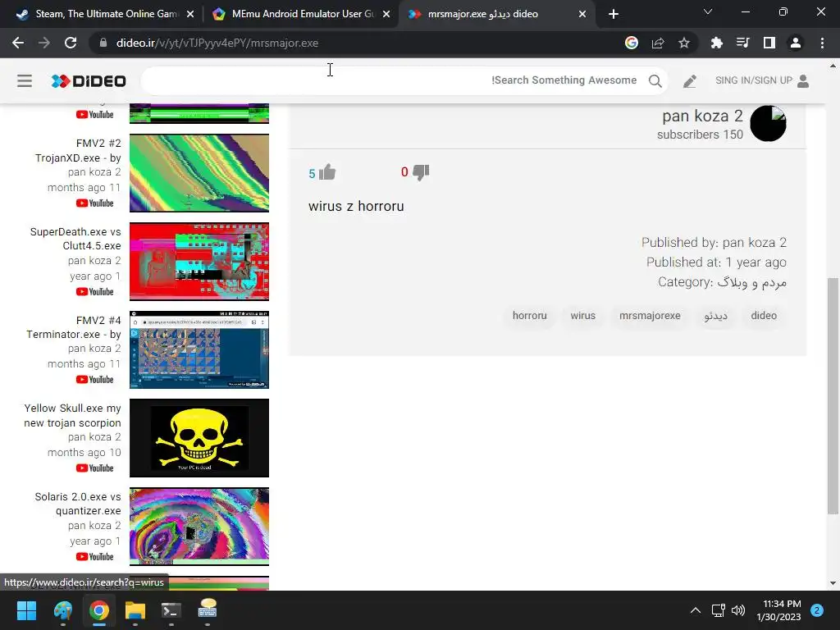Toggle Chrome side panel

(769, 43)
